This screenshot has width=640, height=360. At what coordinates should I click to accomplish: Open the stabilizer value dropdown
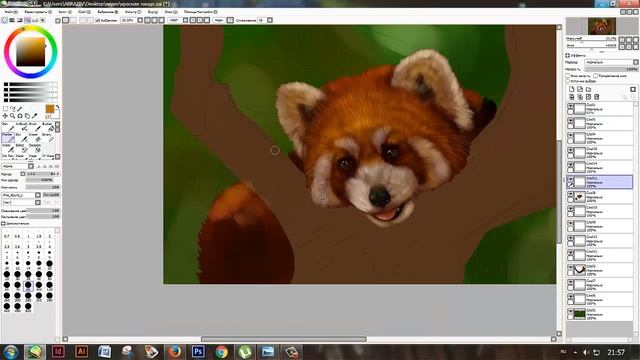tap(270, 20)
